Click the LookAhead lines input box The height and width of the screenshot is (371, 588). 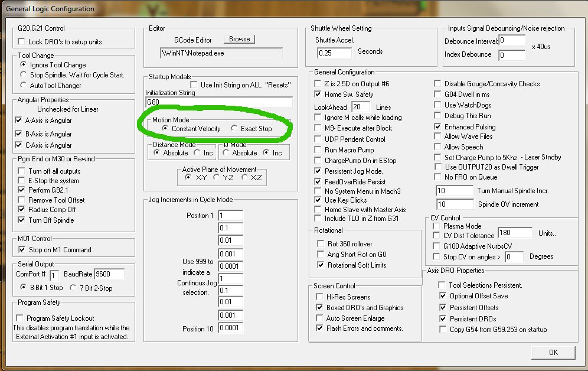point(360,107)
